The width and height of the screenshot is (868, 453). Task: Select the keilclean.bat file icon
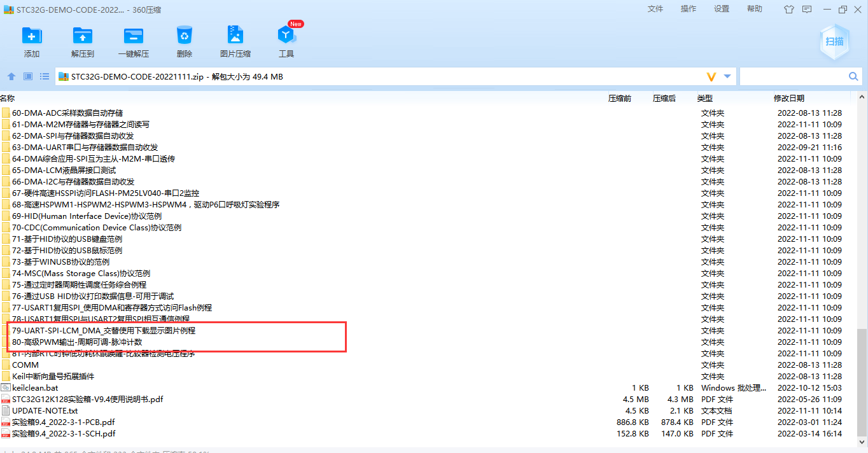6,387
